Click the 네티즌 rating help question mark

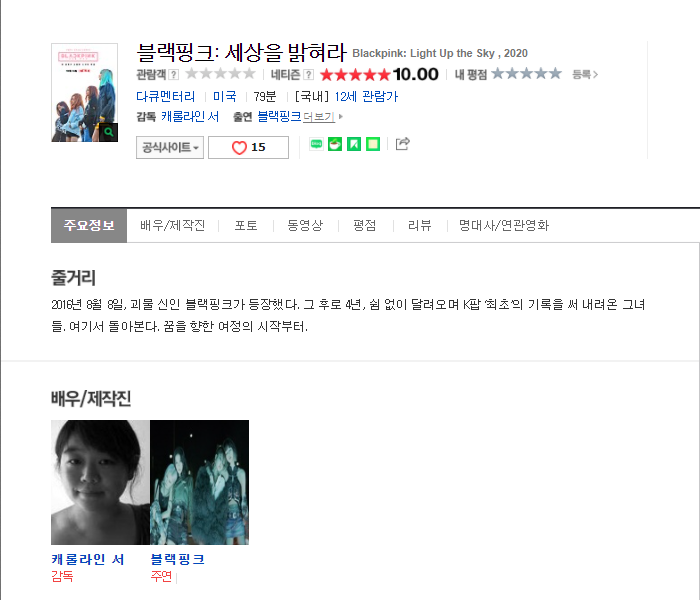pyautogui.click(x=308, y=75)
